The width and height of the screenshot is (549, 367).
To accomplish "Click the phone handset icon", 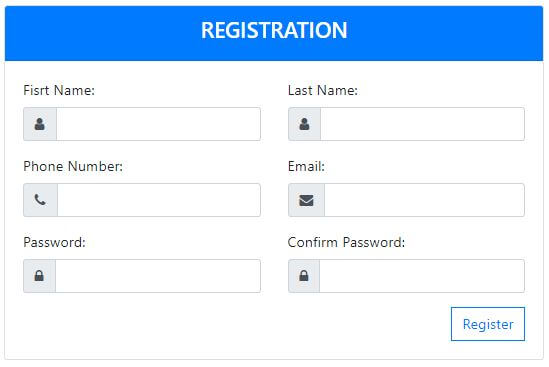I will 40,200.
